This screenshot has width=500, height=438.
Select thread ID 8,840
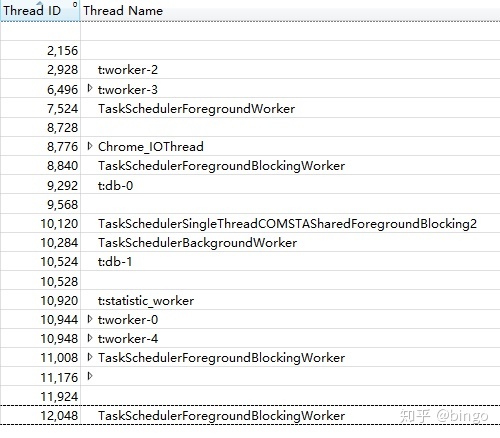tap(62, 166)
